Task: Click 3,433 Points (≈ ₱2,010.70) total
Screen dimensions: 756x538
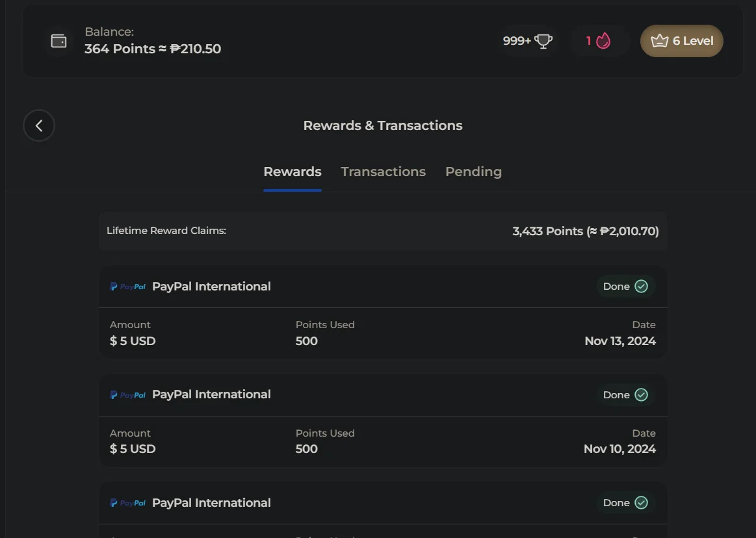Action: click(586, 231)
